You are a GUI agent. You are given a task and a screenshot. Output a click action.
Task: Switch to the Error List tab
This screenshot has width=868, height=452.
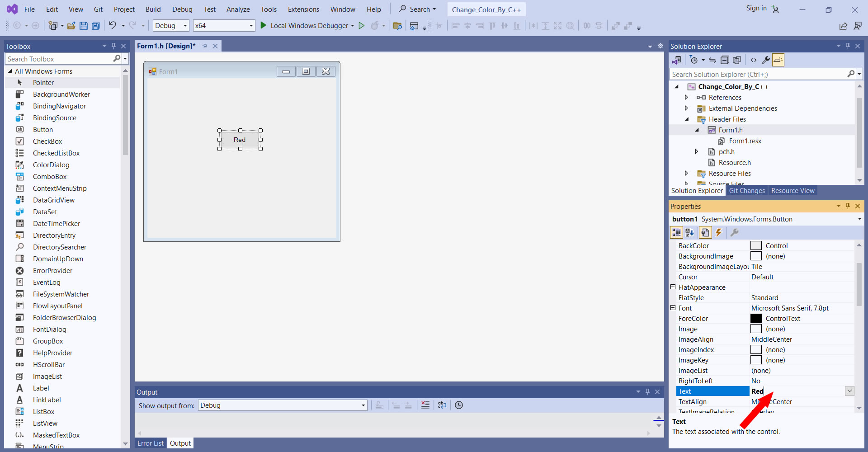tap(151, 443)
